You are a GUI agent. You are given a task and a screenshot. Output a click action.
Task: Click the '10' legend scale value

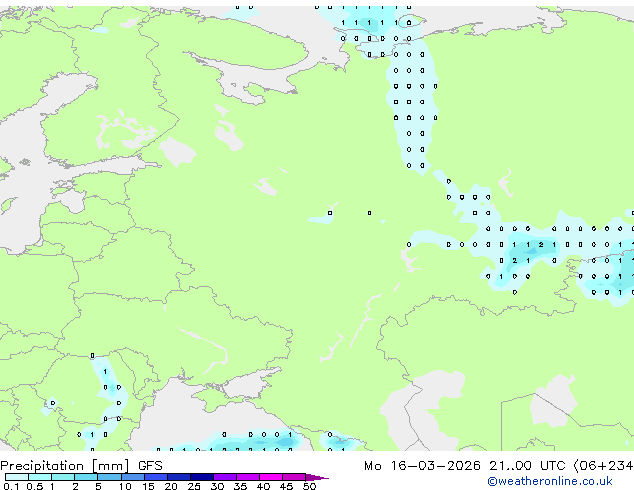tap(125, 486)
